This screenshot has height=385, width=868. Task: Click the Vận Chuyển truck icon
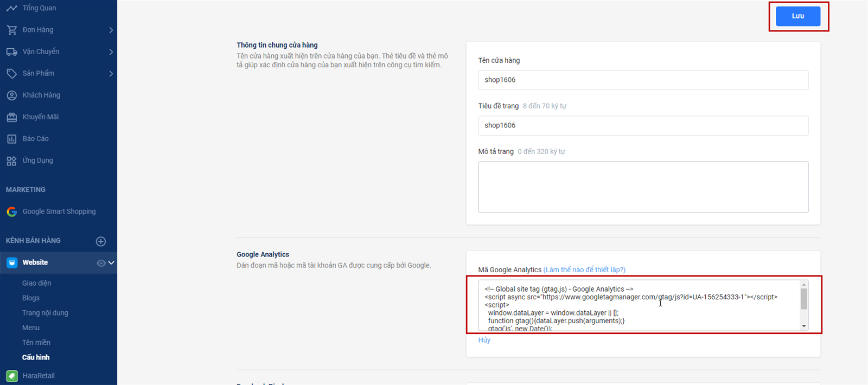coord(11,52)
